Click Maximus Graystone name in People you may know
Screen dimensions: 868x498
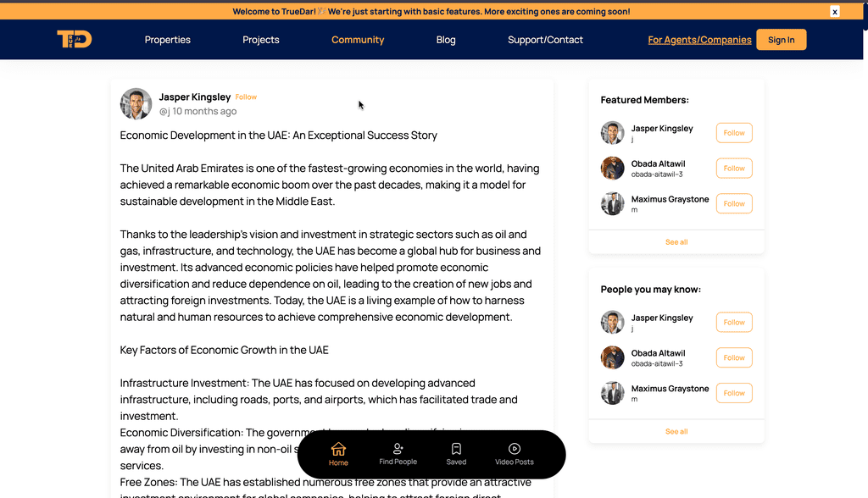tap(670, 389)
